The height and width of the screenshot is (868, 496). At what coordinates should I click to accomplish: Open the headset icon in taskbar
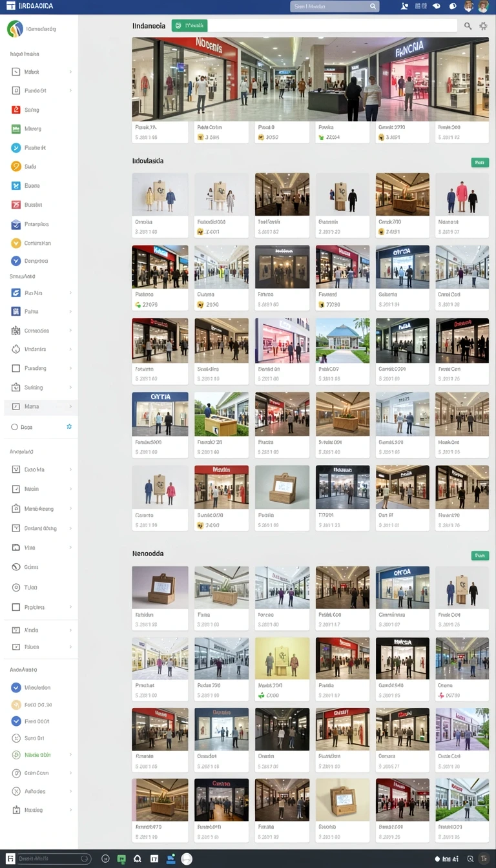click(138, 859)
